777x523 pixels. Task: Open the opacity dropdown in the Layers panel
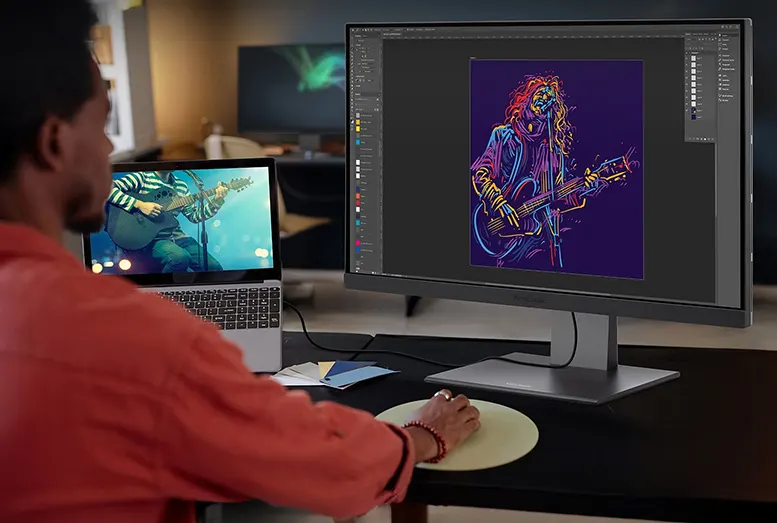click(709, 46)
